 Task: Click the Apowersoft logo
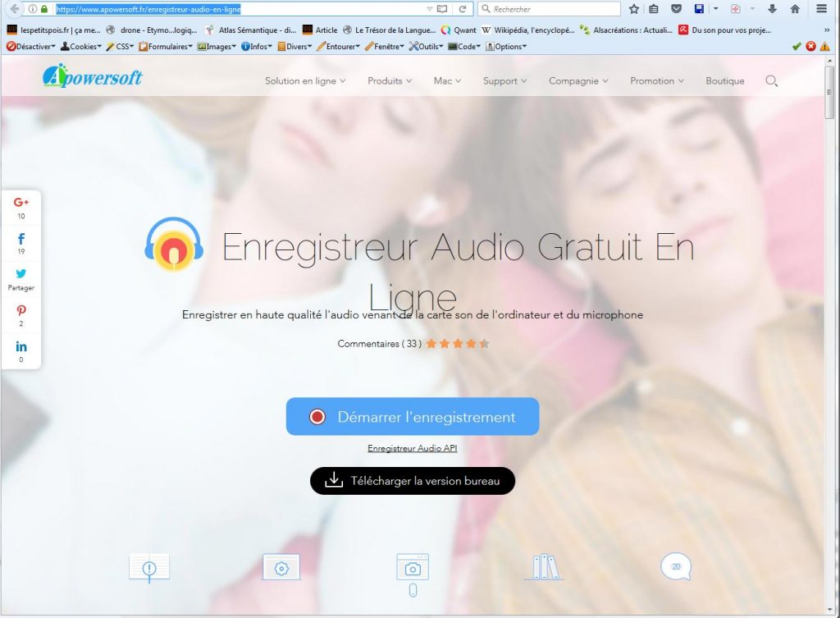[93, 76]
